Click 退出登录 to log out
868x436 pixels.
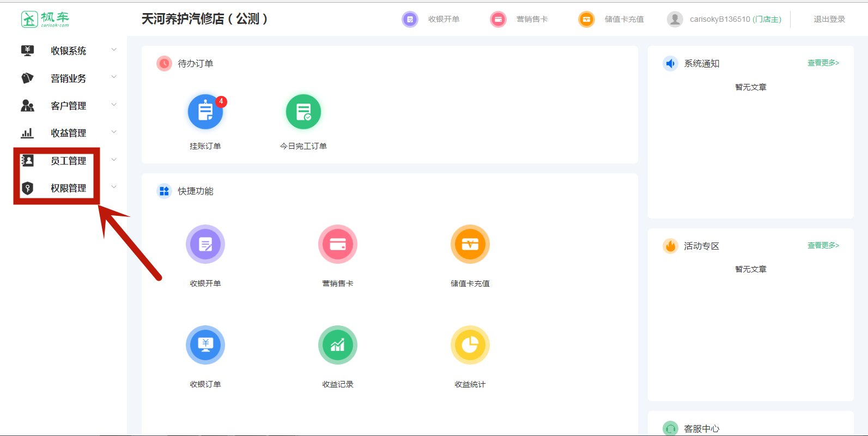(x=829, y=19)
